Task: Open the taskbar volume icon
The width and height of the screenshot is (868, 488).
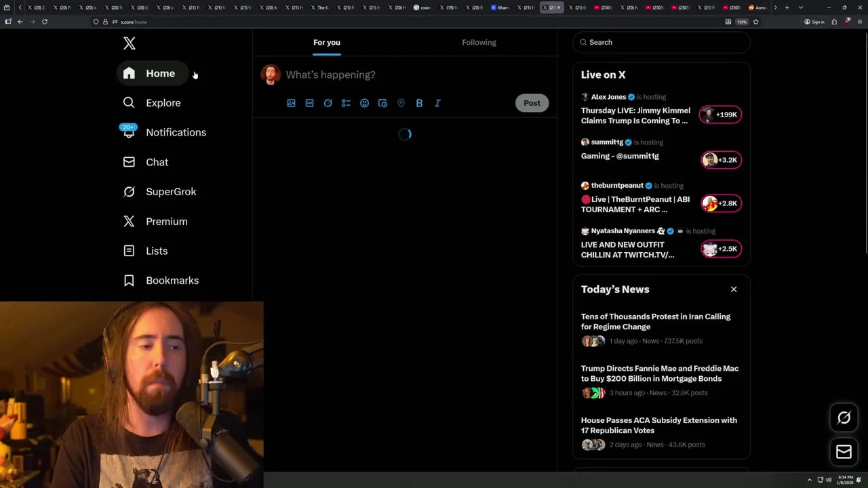Action: [828, 480]
